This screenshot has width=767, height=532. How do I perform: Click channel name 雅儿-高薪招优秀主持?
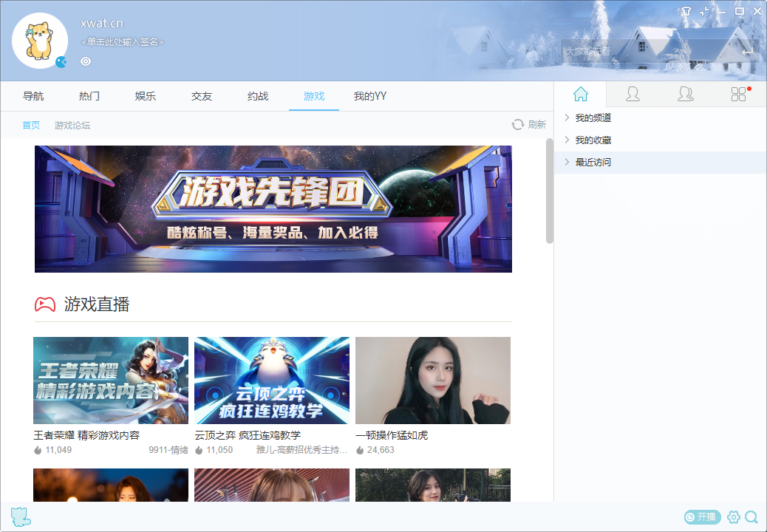pyautogui.click(x=301, y=450)
